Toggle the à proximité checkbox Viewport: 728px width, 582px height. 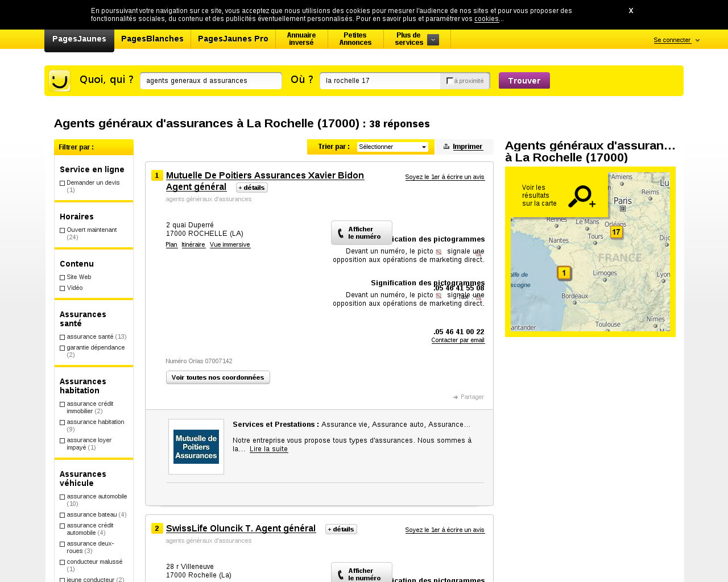(x=450, y=81)
